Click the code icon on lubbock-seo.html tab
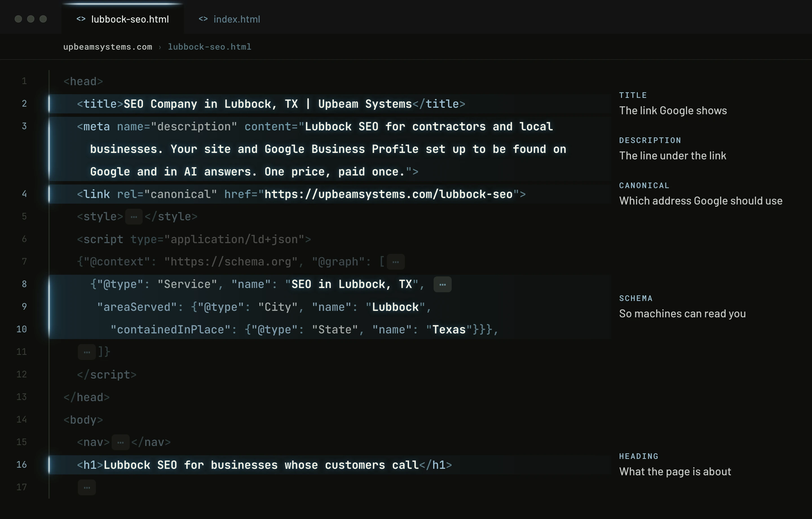This screenshot has height=519, width=812. tap(81, 19)
